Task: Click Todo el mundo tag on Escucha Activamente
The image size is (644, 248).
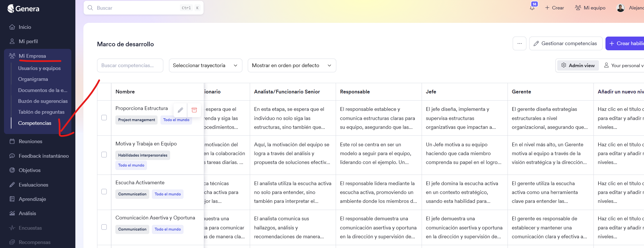Action: click(x=168, y=194)
